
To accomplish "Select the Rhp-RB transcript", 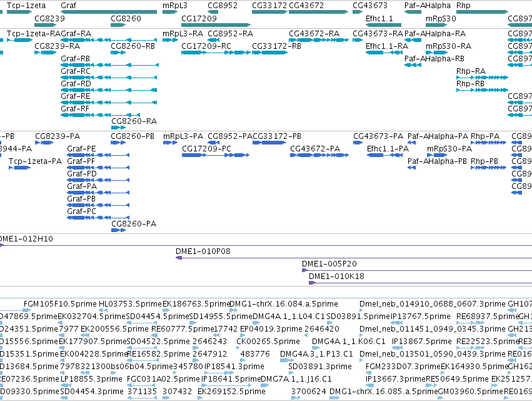I will tap(482, 90).
